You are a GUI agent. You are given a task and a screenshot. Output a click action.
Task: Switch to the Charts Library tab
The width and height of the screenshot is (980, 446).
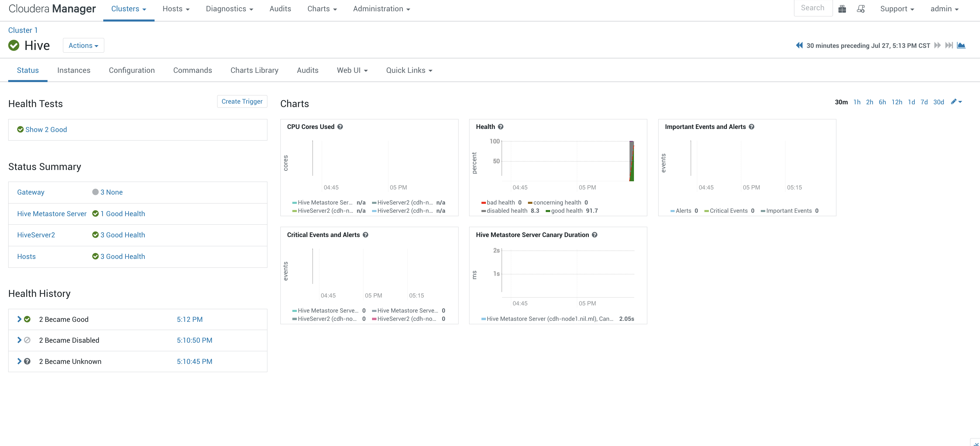254,70
